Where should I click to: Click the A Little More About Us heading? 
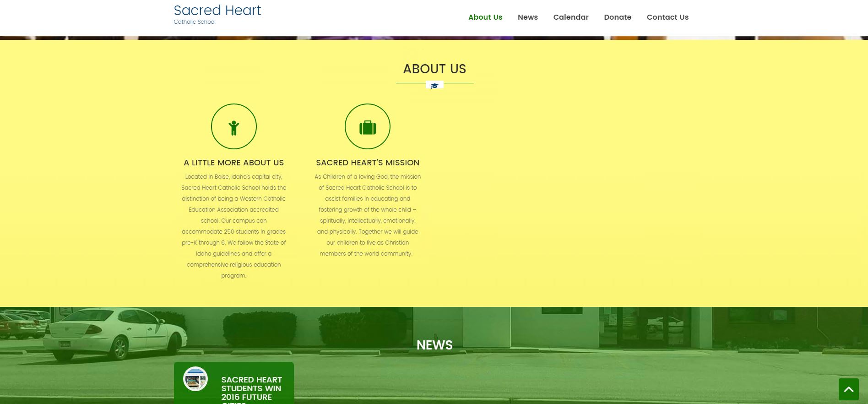pos(234,163)
